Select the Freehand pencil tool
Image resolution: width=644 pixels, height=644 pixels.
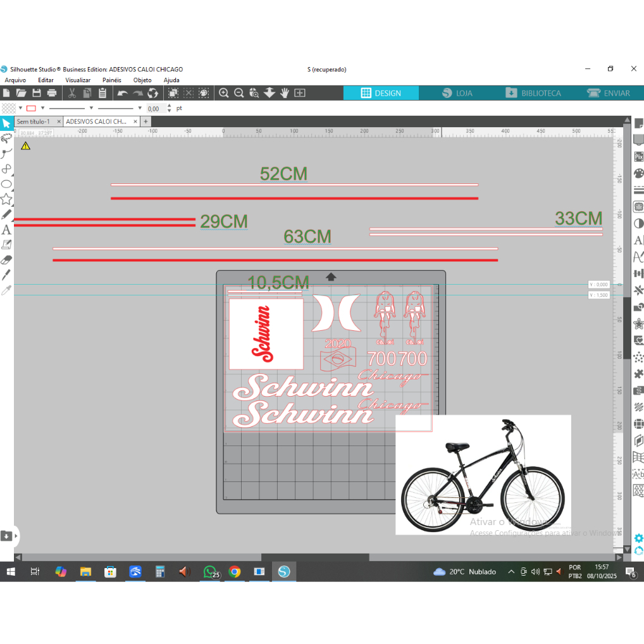pyautogui.click(x=6, y=214)
